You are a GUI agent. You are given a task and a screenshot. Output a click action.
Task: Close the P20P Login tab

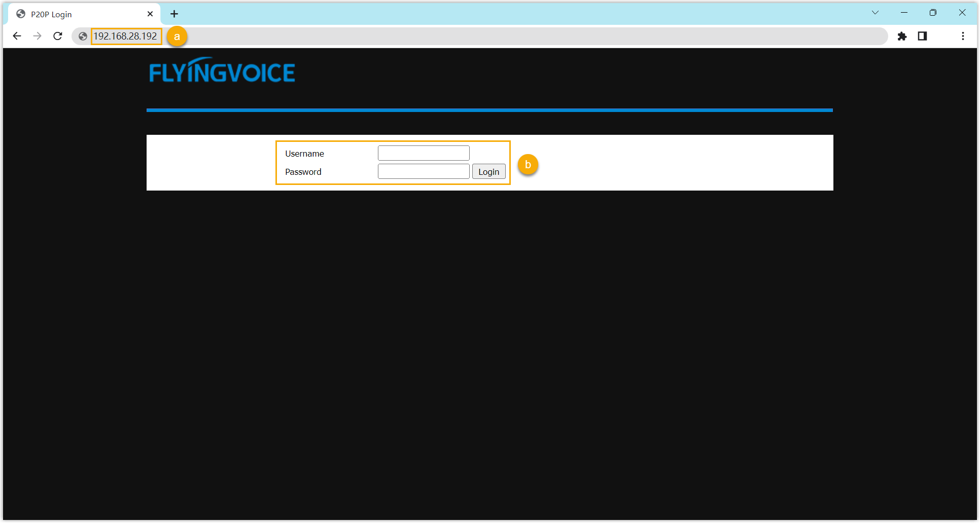pyautogui.click(x=150, y=14)
